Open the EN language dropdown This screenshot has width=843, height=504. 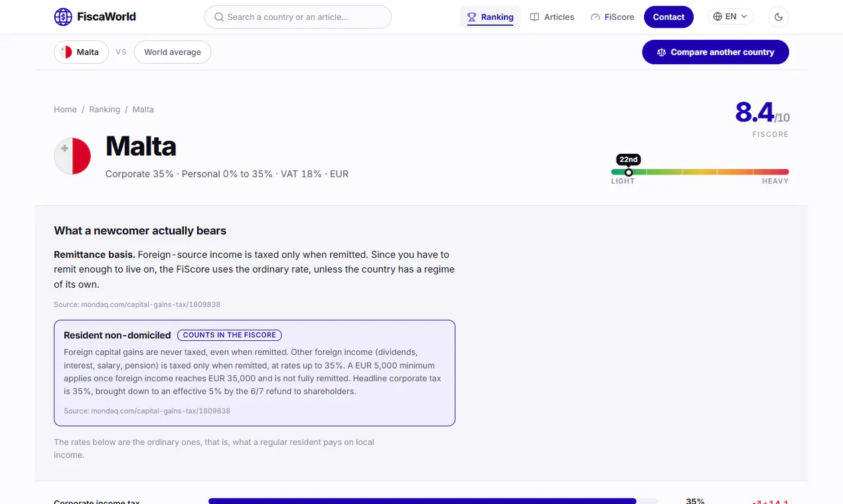coord(730,17)
